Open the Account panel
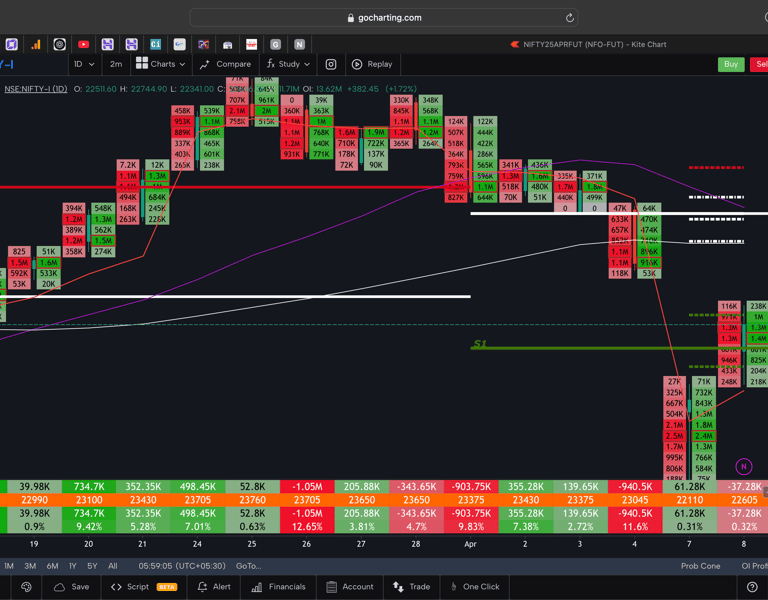Screen dimensions: 768x600 [x=351, y=587]
